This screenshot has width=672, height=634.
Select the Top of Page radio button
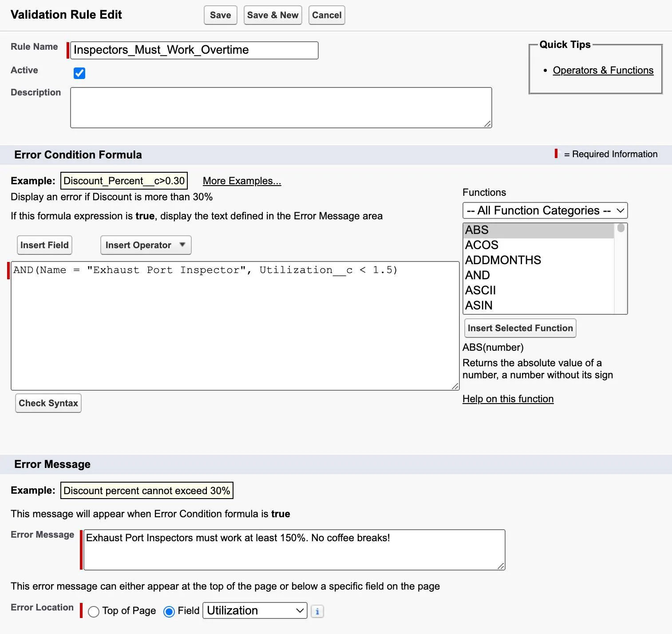[94, 612]
